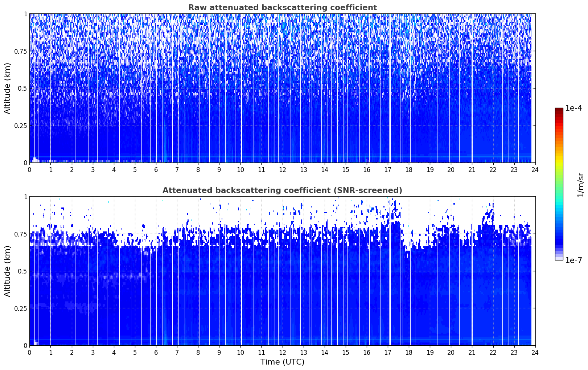This screenshot has height=370, width=588.
Task: Click the top plot x-axis tick '21'
Action: coord(472,170)
